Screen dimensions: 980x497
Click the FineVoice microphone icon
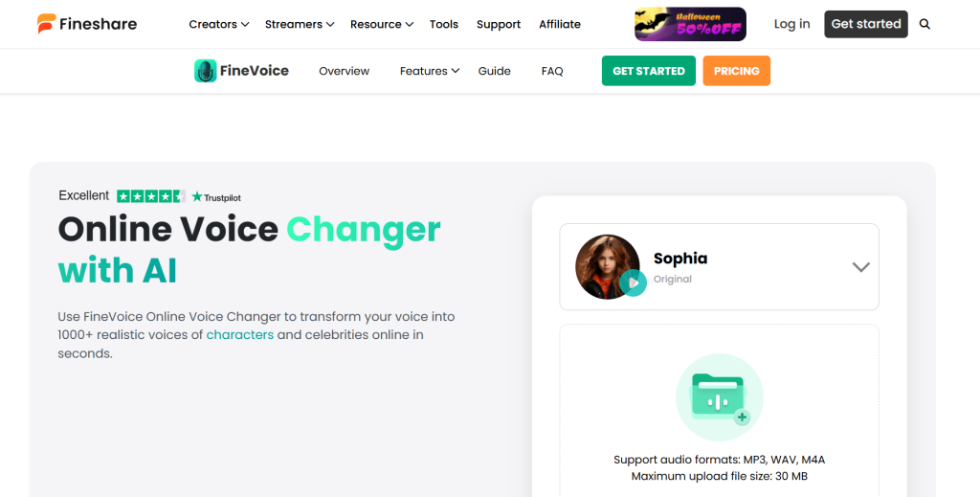(205, 71)
